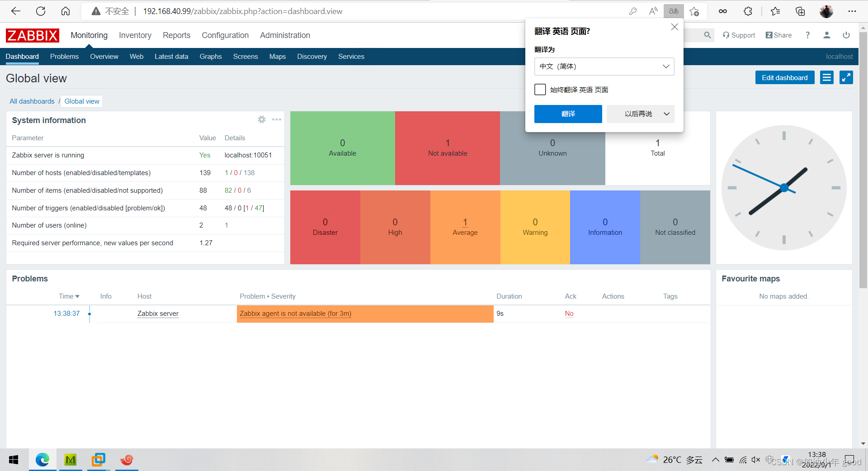Switch to the Latest data tab

[x=171, y=57]
